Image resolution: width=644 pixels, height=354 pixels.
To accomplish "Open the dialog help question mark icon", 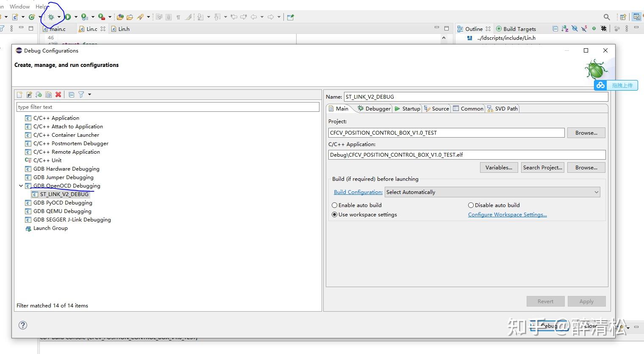I will [x=23, y=325].
